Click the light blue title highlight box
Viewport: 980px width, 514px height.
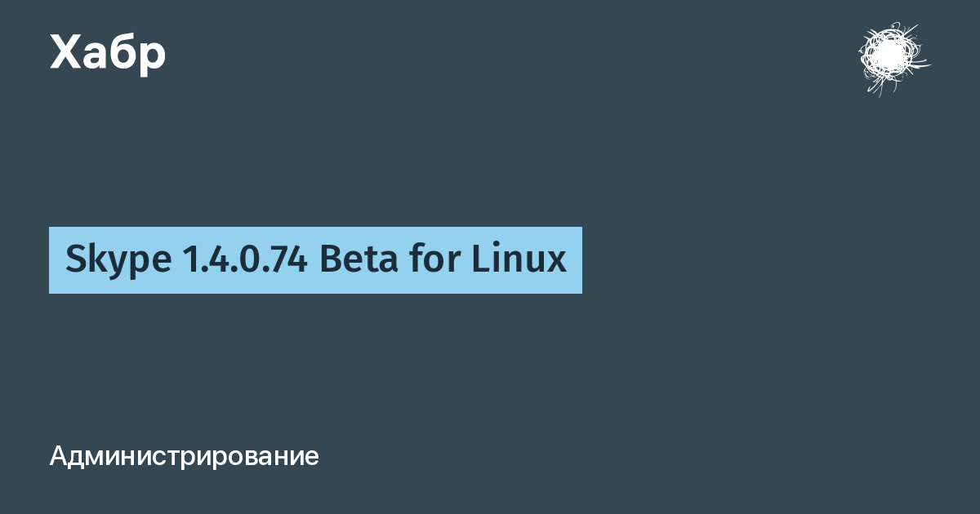point(315,260)
